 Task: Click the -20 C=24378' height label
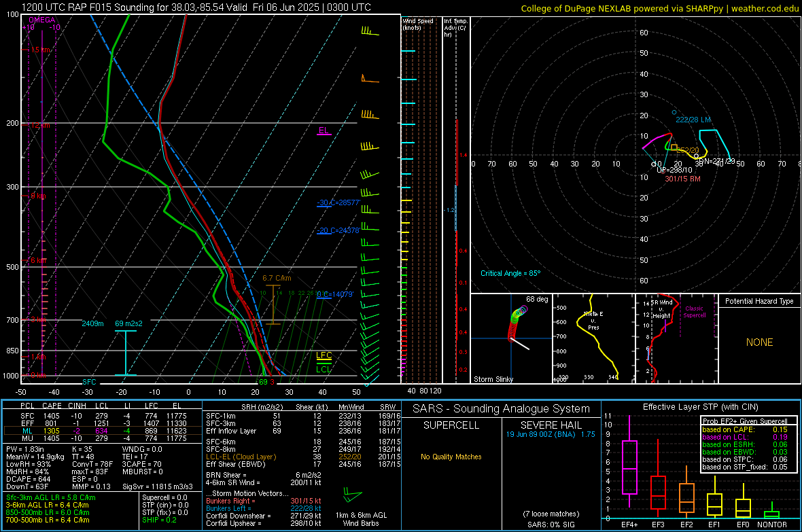pyautogui.click(x=338, y=230)
